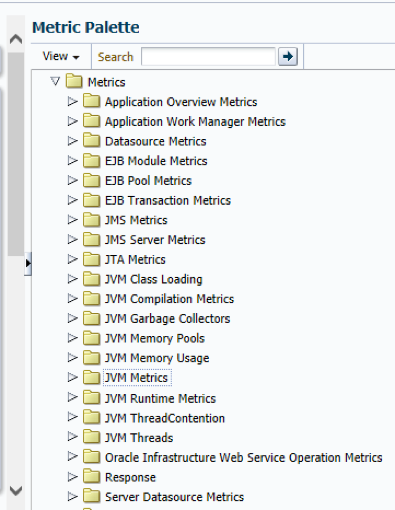This screenshot has height=510, width=395.
Task: Select the focused JVM Metrics label
Action: 137,377
